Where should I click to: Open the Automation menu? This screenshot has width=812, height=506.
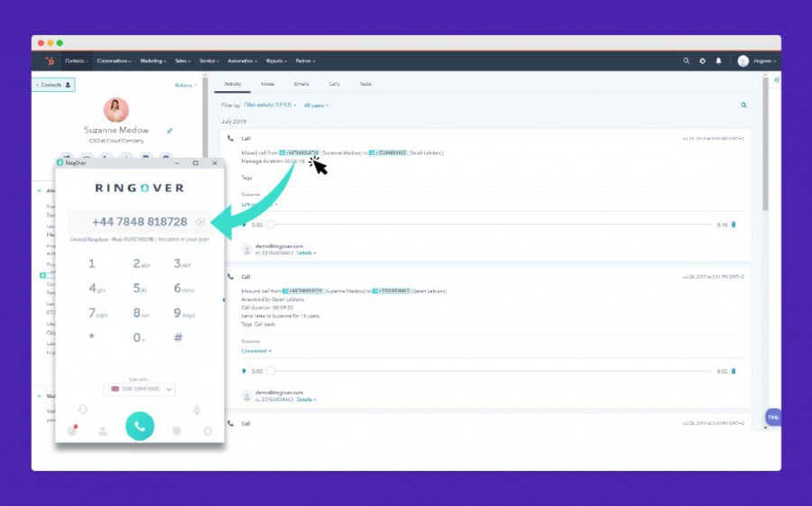click(x=243, y=60)
